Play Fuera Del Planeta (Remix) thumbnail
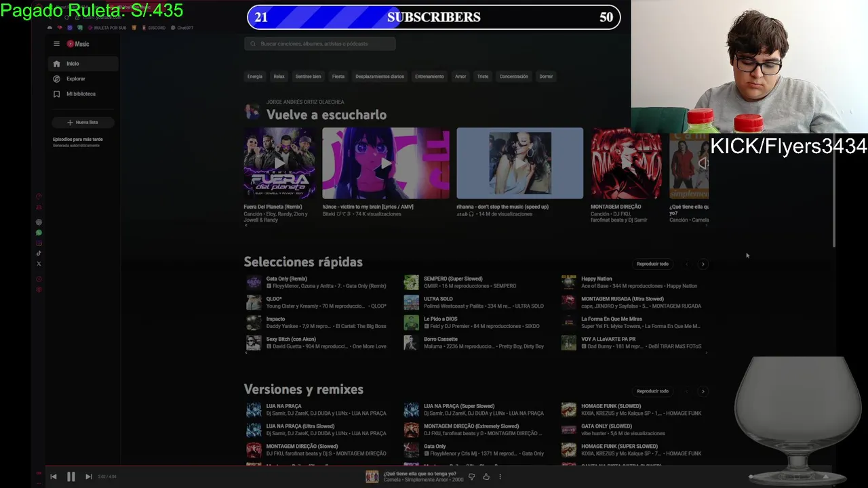868x488 pixels. tap(279, 163)
